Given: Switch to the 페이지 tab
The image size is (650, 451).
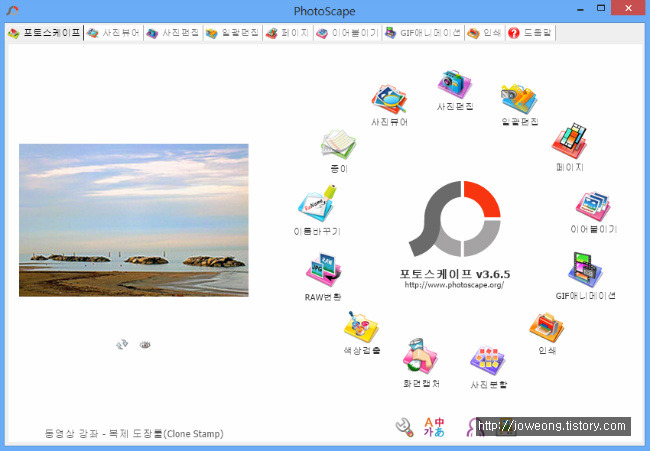Looking at the screenshot, I should pyautogui.click(x=288, y=33).
